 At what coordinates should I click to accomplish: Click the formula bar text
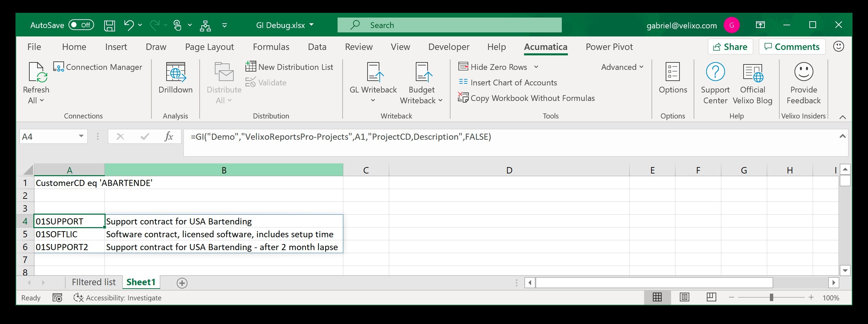341,137
